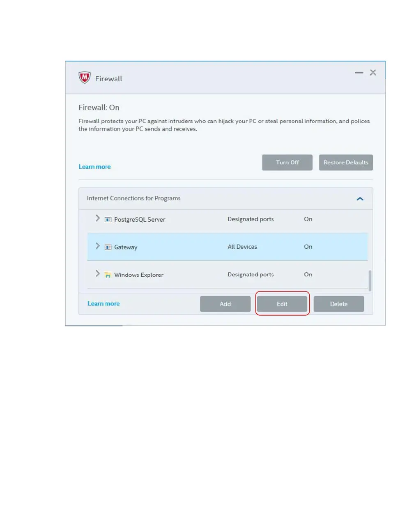Turn Off the firewall
Viewport: 414px width, 532px height.
point(287,163)
